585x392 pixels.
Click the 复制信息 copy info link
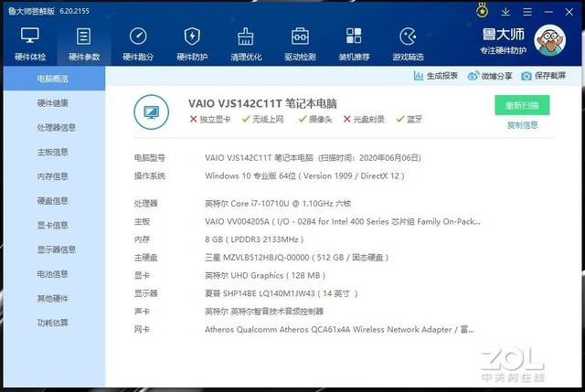pos(522,125)
